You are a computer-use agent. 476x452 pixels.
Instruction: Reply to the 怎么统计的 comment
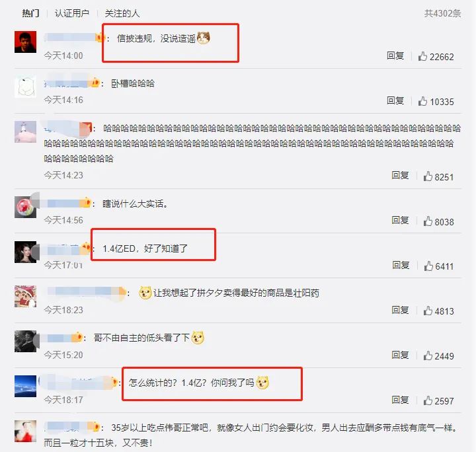(x=400, y=400)
